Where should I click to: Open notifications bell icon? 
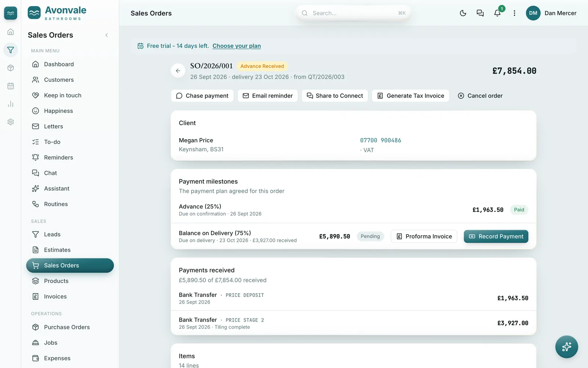pos(497,13)
